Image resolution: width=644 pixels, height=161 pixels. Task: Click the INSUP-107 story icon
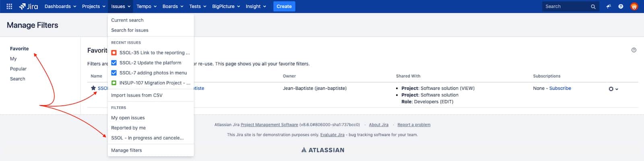coord(114,83)
